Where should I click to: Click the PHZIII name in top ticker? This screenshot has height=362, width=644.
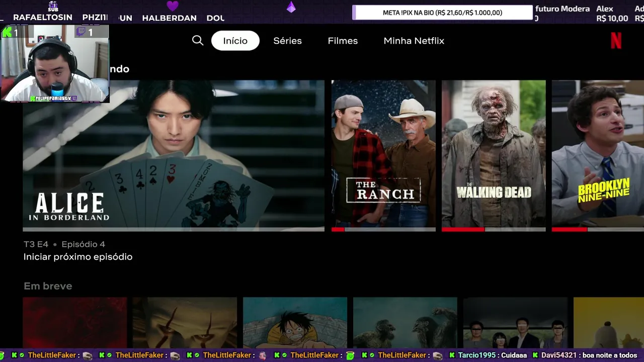[x=95, y=18]
